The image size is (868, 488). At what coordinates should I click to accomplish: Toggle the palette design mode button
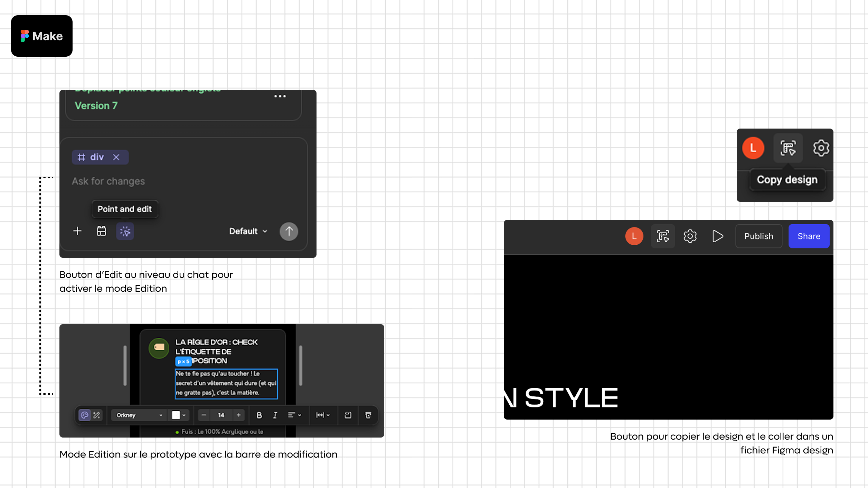(x=85, y=415)
